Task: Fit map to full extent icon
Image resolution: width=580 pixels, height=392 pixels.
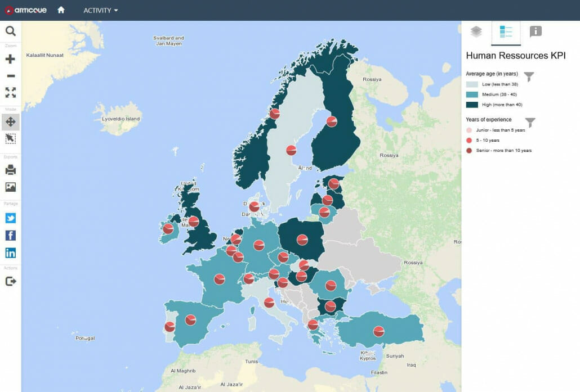Action: (x=10, y=92)
